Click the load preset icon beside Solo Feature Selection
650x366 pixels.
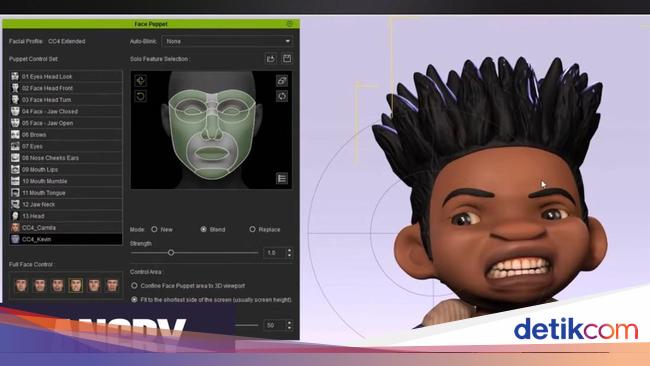(271, 58)
